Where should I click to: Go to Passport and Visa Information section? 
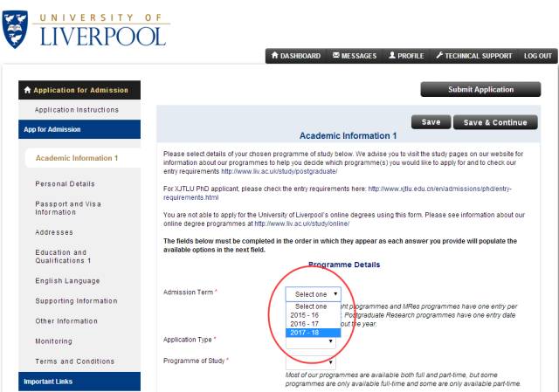click(x=68, y=208)
